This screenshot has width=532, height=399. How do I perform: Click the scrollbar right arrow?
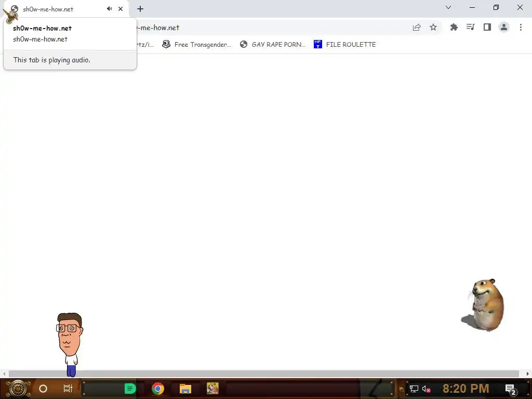point(528,374)
